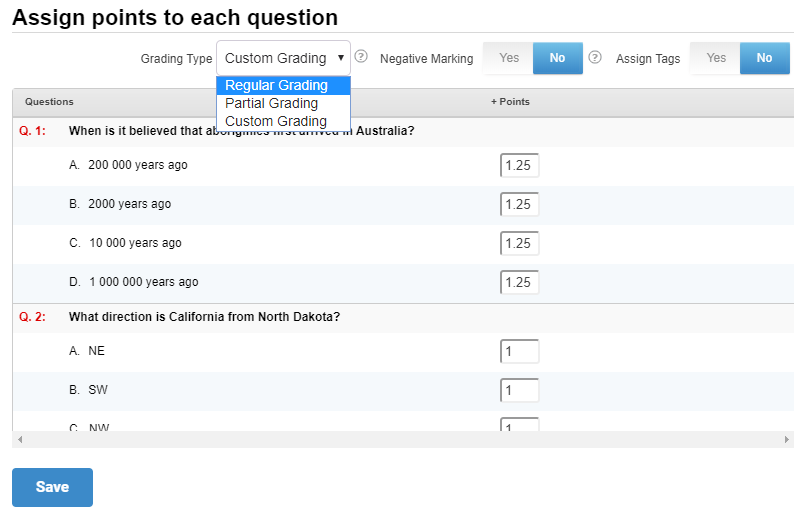Edit points for answer NE
Viewport: 794px width, 515px height.
[519, 351]
